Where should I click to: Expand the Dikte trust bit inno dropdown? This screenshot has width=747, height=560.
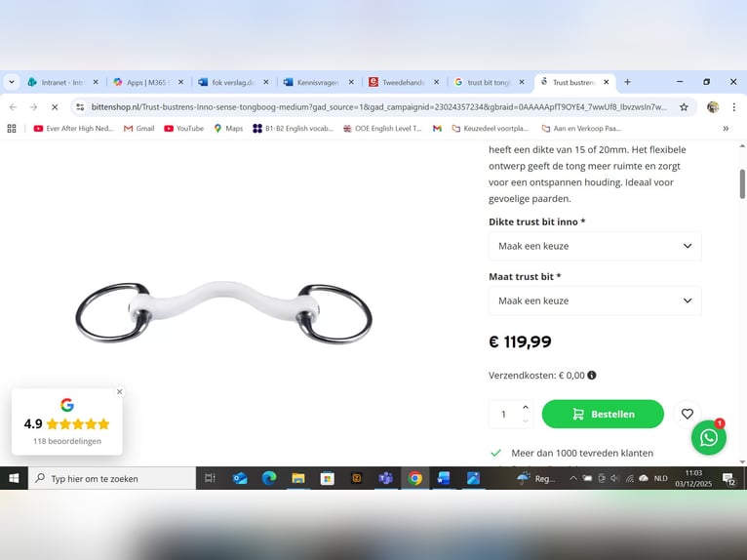595,246
